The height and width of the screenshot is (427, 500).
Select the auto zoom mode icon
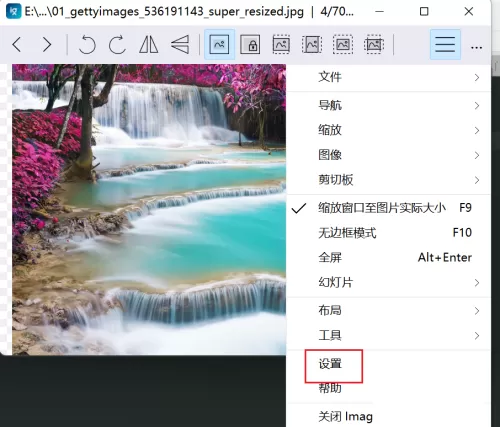[219, 44]
